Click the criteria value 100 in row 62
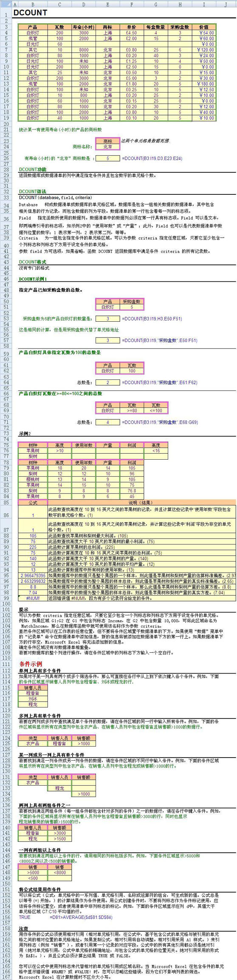The image size is (237, 980). [x=132, y=371]
